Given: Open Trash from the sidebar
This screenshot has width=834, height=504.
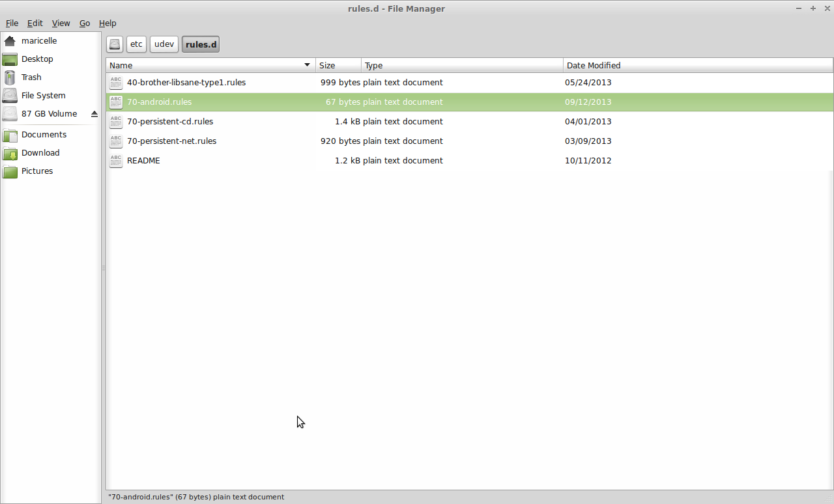Looking at the screenshot, I should [x=31, y=77].
